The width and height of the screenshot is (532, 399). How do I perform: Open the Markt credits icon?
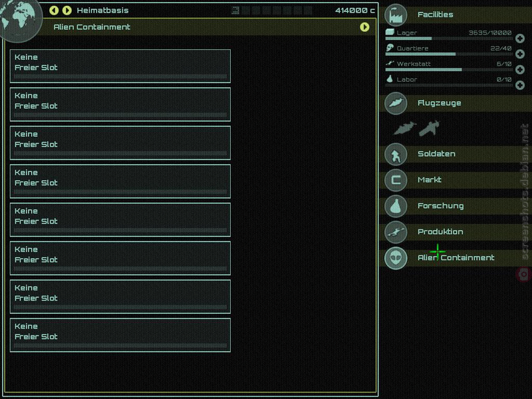pyautogui.click(x=396, y=180)
